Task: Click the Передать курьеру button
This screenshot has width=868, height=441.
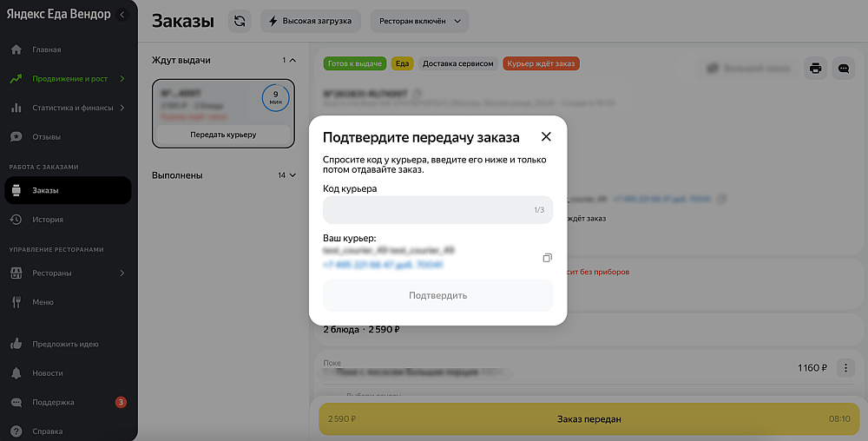Action: (x=223, y=135)
